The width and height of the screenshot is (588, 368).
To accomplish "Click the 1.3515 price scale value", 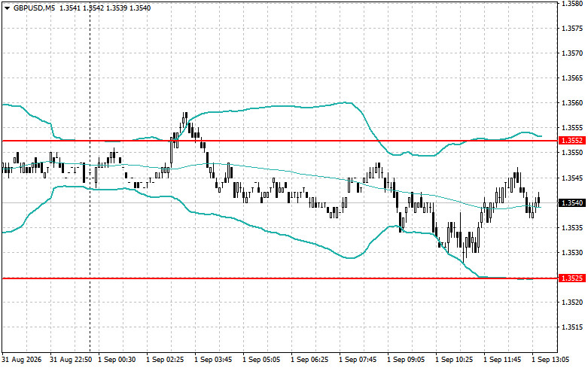I will 572,327.
